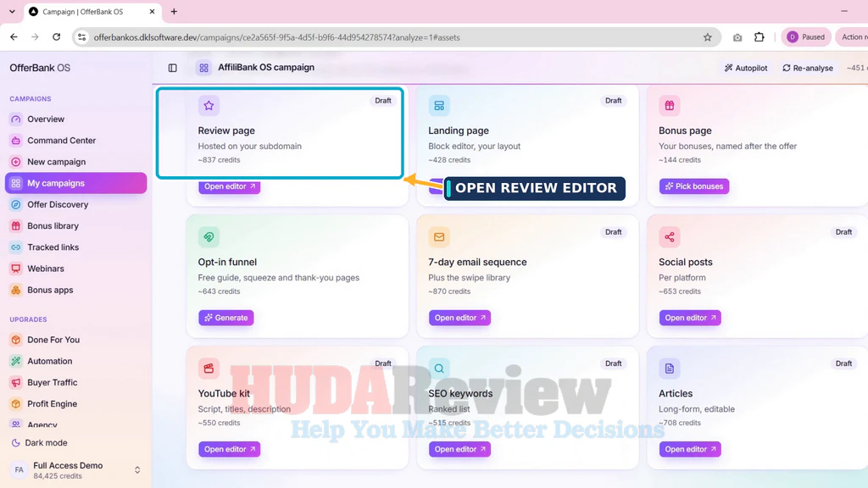Open the Automation upgrade

pos(75,361)
